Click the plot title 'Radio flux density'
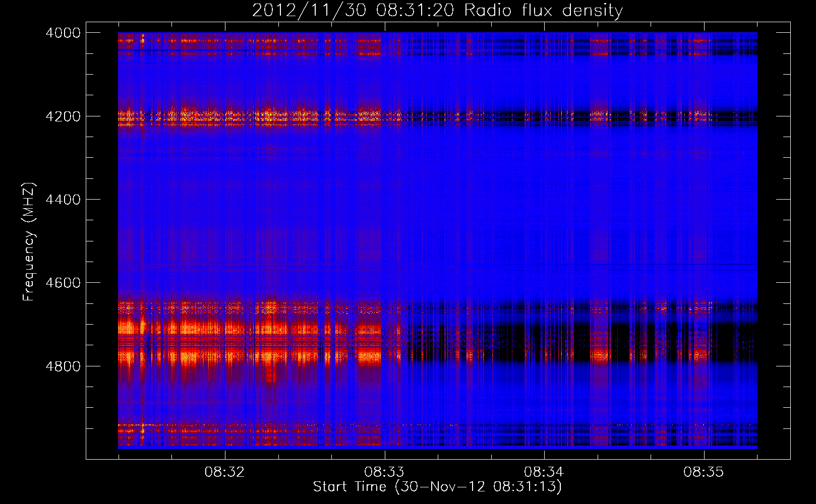Viewport: 816px width, 504px height. [544, 11]
